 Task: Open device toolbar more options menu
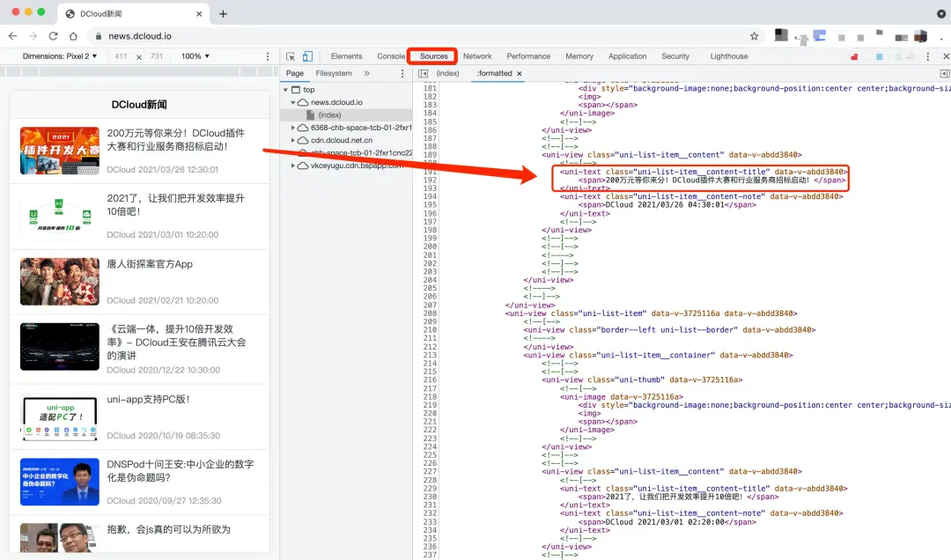click(268, 56)
